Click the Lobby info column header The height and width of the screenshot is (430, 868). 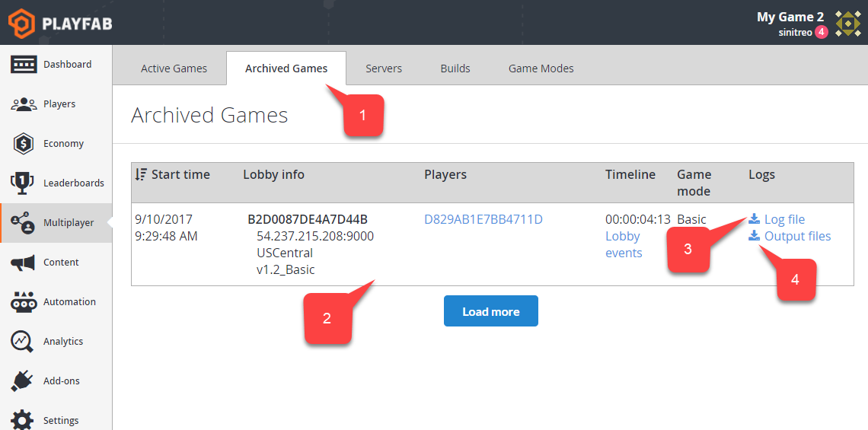pos(273,175)
